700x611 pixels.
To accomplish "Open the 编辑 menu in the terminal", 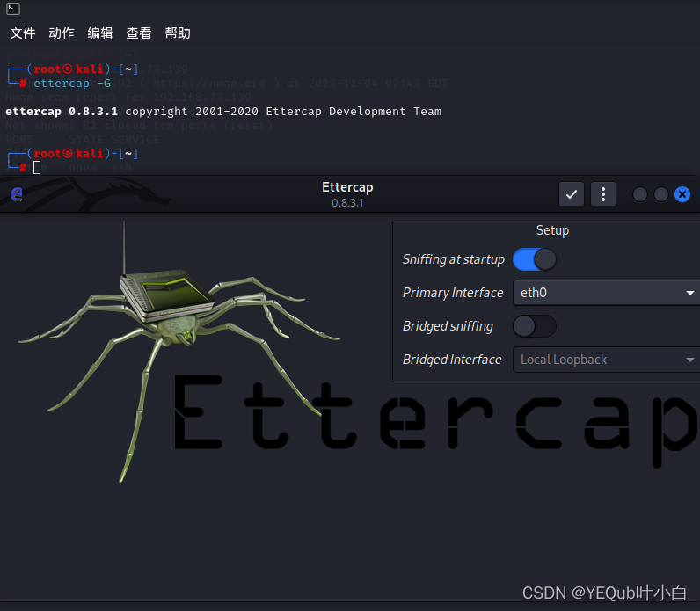I will (100, 33).
